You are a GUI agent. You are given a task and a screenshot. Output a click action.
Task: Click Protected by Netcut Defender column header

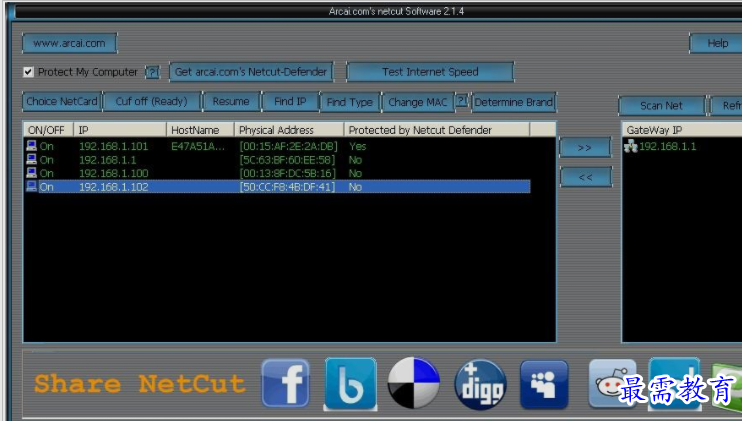[x=437, y=130]
